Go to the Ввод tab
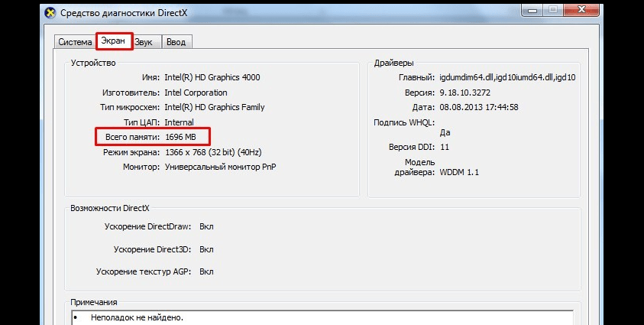Screen dimensions: 644x325 click(176, 42)
